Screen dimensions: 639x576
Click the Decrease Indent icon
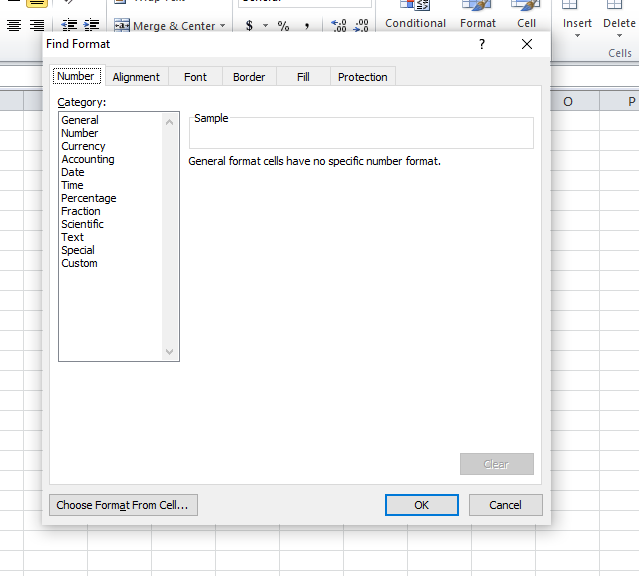coord(69,25)
